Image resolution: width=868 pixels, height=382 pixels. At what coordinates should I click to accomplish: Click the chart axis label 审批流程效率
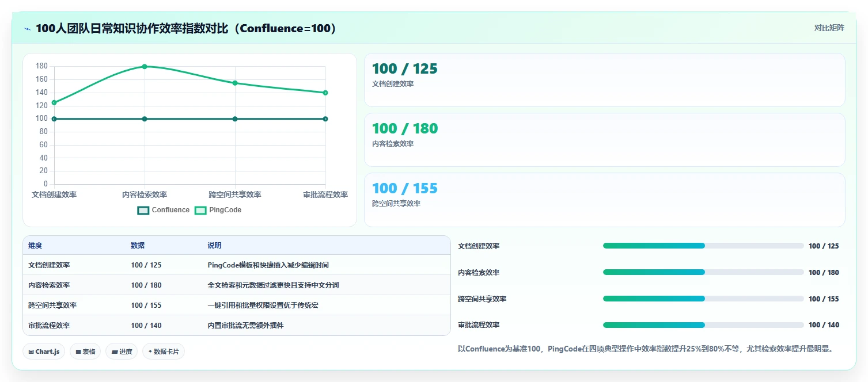325,195
